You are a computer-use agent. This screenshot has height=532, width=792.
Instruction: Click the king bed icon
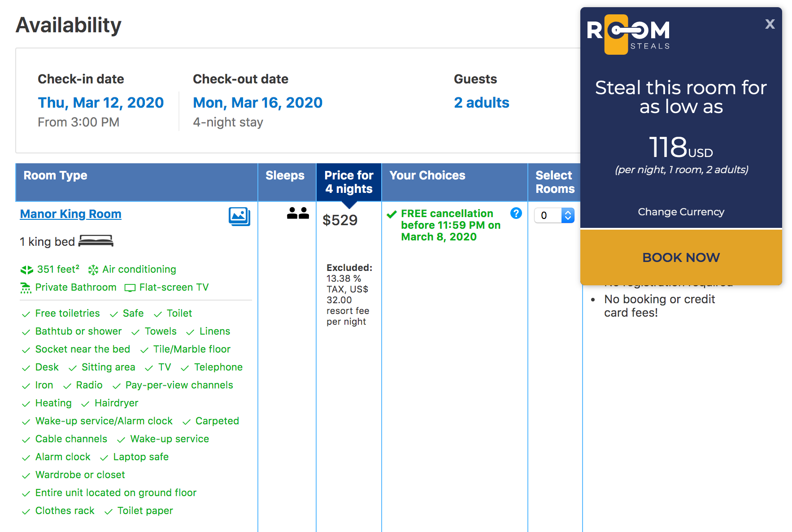tap(96, 241)
